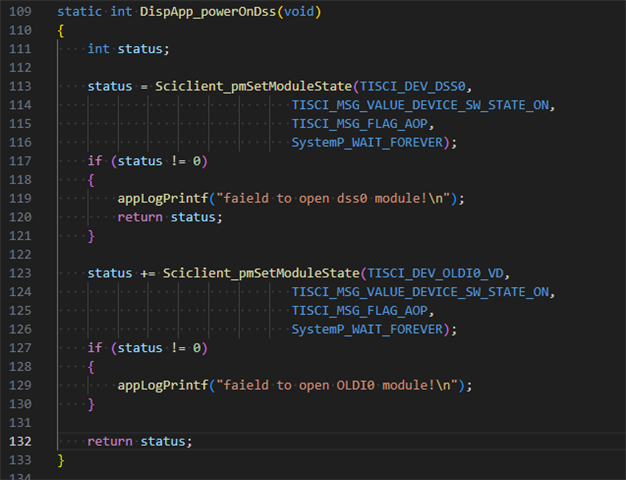
Task: Click line number 117 in the gutter
Action: coord(20,161)
